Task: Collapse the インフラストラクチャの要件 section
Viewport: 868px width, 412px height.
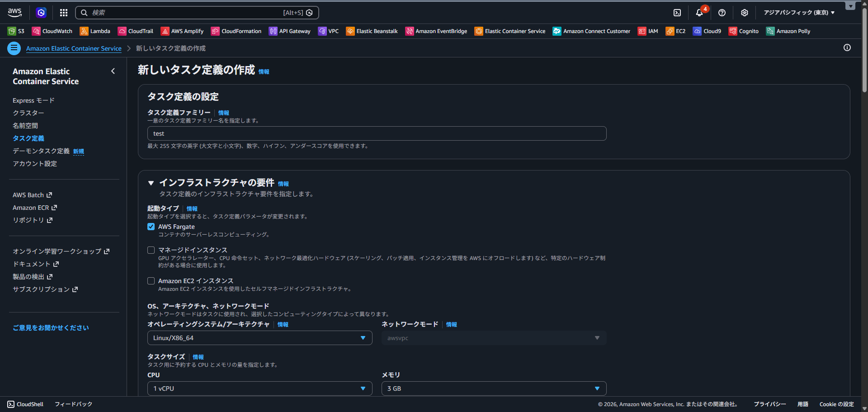Action: (x=151, y=183)
